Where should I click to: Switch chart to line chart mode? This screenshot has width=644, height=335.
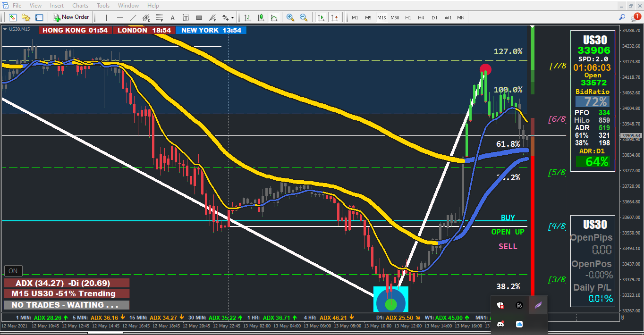pos(273,17)
